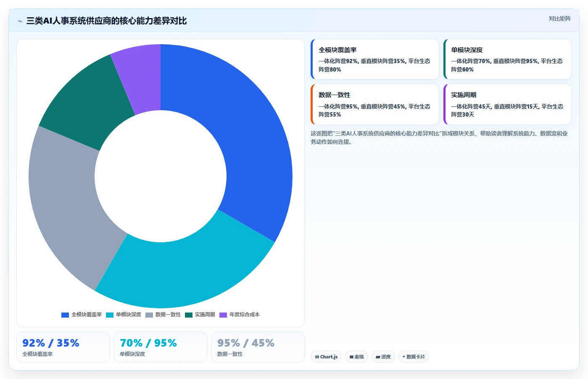The height and width of the screenshot is (379, 588).
Task: Click the description paragraph starting 这张图把
Action: [x=439, y=138]
